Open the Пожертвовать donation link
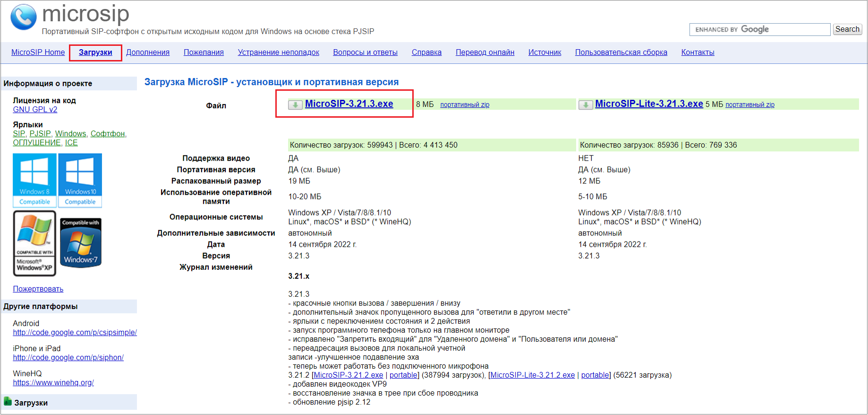Viewport: 868px width, 415px height. pyautogui.click(x=38, y=289)
